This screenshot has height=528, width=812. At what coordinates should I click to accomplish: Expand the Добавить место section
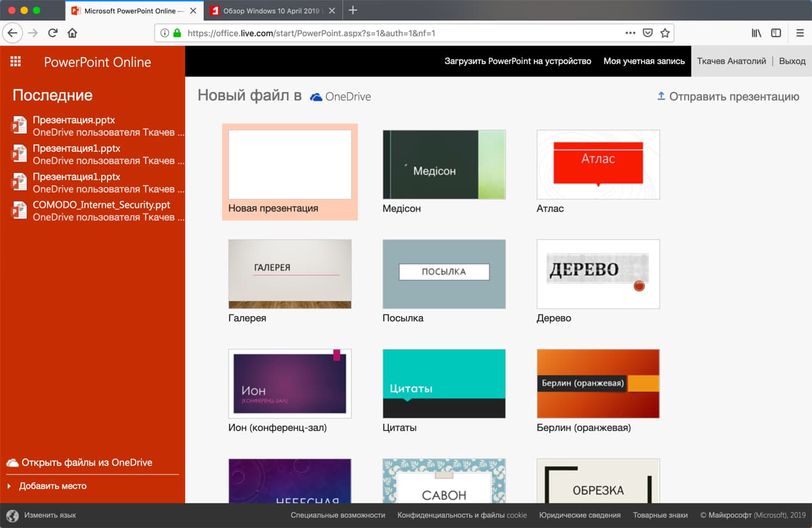(10, 486)
